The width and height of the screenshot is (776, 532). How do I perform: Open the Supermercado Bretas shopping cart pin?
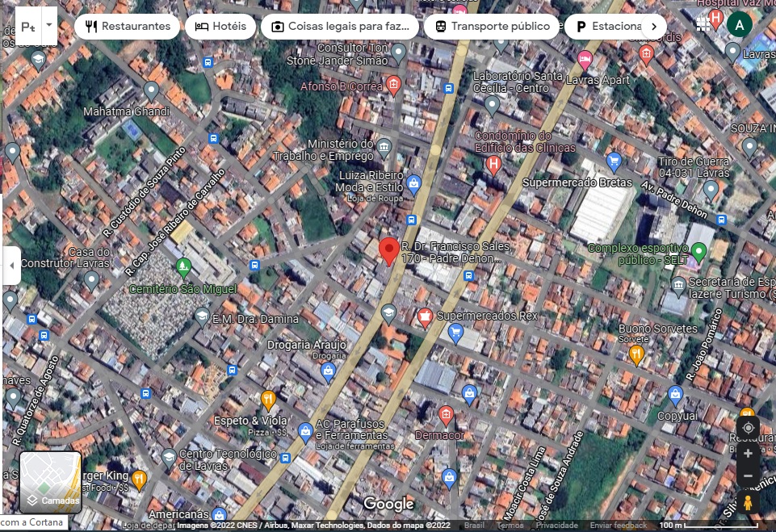(x=614, y=162)
